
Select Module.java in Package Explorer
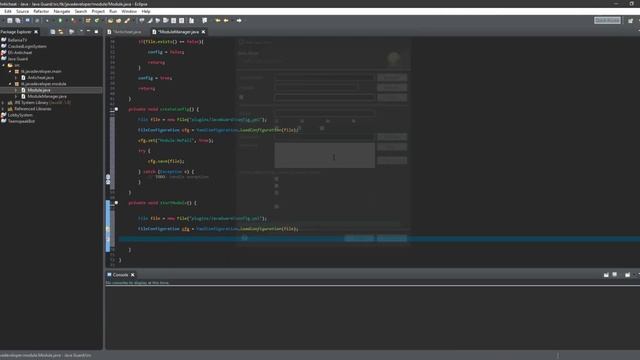(x=39, y=90)
